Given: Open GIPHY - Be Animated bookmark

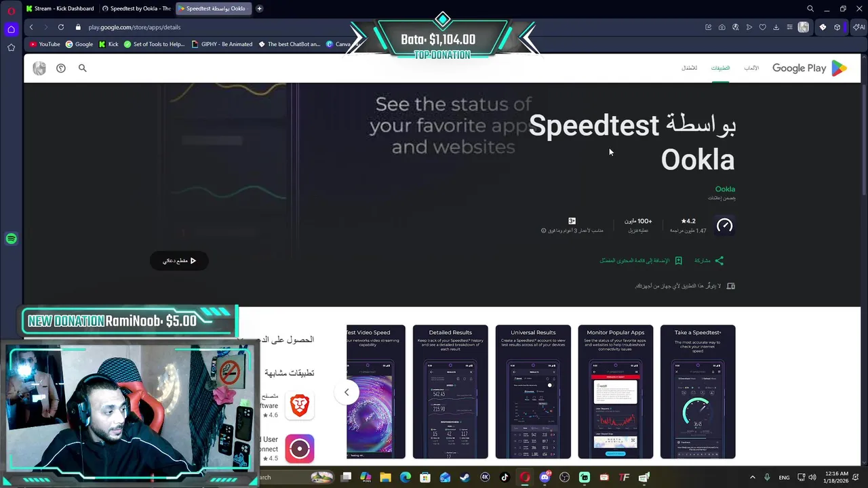Looking at the screenshot, I should pyautogui.click(x=222, y=44).
